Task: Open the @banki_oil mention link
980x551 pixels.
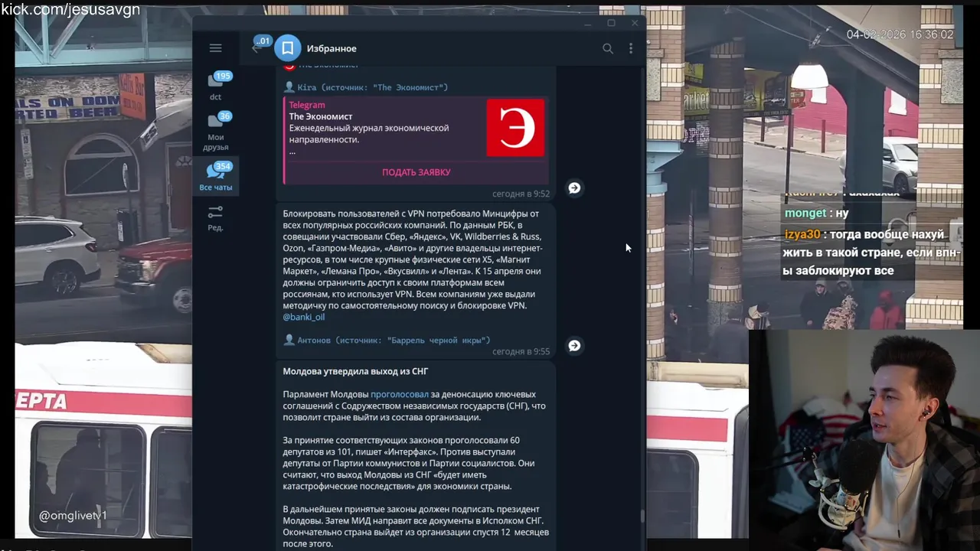Action: tap(304, 317)
